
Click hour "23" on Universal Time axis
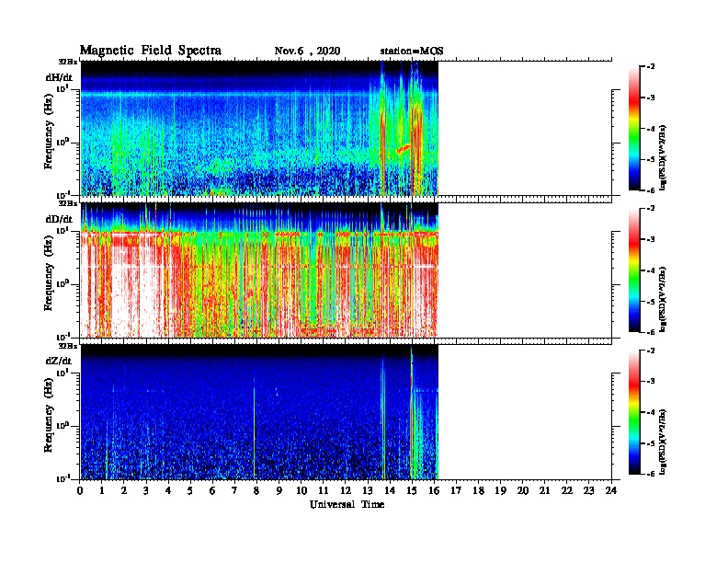click(589, 491)
